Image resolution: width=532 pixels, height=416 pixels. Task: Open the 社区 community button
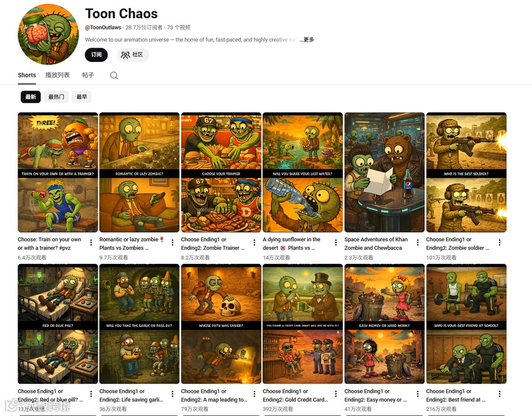click(x=133, y=55)
